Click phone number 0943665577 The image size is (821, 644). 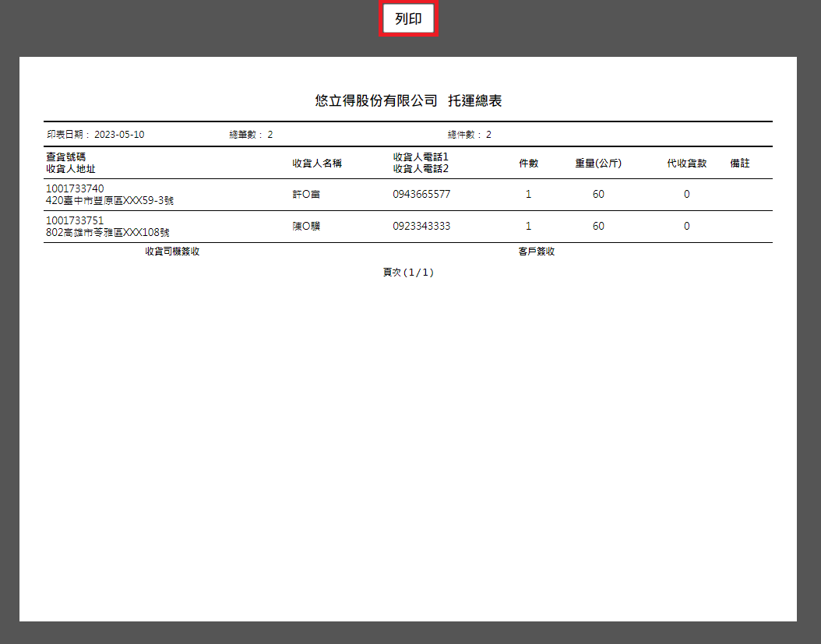tap(421, 195)
